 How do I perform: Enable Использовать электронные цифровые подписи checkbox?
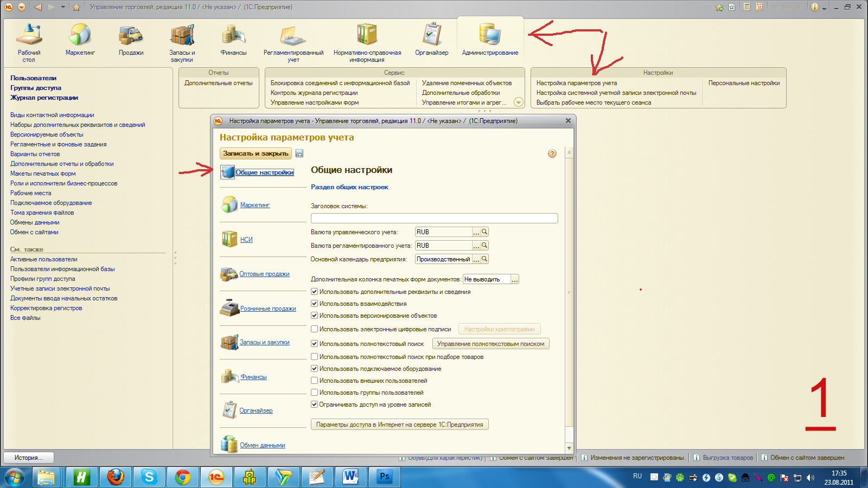[x=314, y=329]
